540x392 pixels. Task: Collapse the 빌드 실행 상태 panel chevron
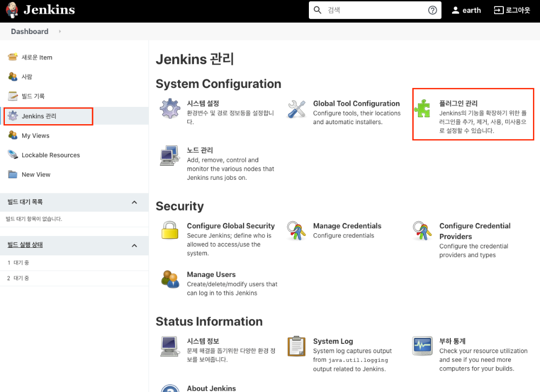coord(134,246)
